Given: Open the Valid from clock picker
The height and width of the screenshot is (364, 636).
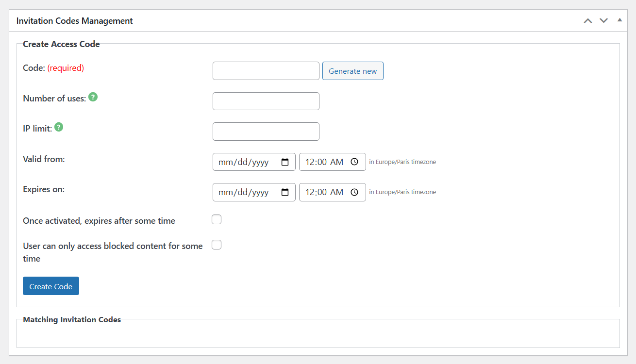Looking at the screenshot, I should 354,162.
